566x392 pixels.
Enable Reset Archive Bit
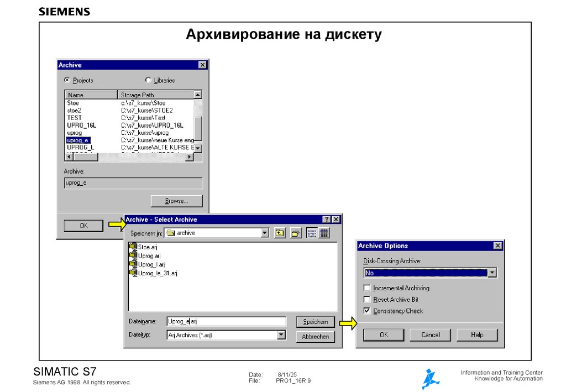point(367,299)
